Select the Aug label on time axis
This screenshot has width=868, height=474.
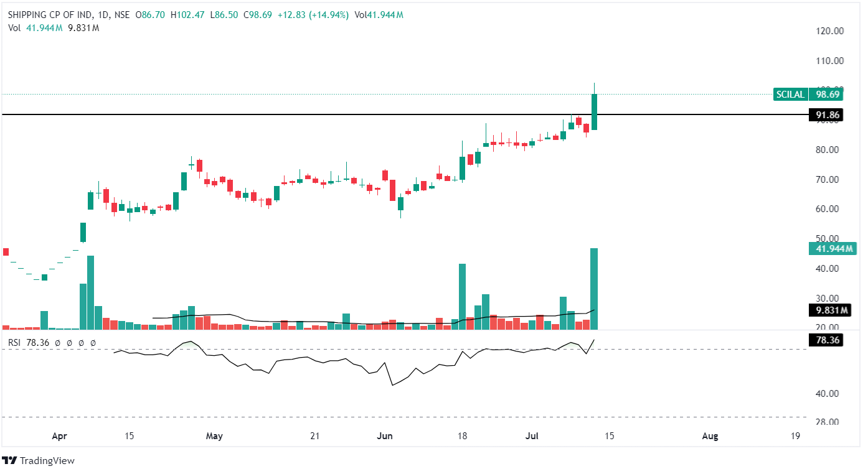pos(710,436)
